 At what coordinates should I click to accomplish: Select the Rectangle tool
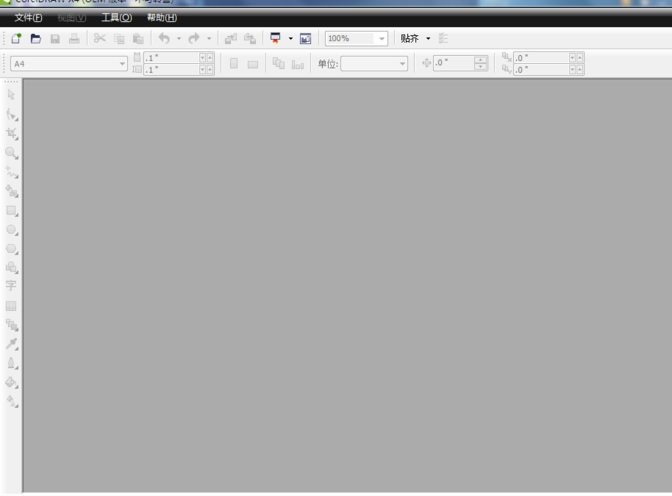[x=12, y=210]
